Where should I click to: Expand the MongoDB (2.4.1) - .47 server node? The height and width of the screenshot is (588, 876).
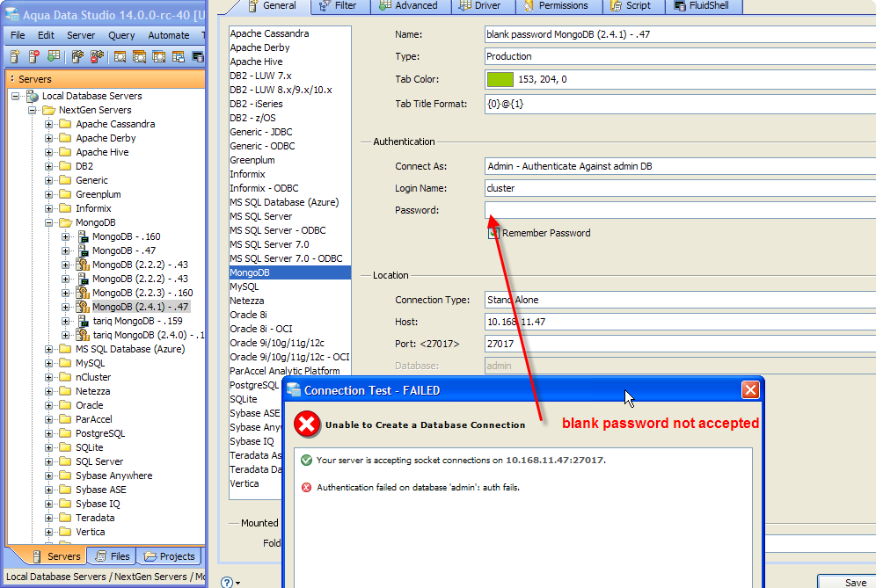tap(66, 307)
